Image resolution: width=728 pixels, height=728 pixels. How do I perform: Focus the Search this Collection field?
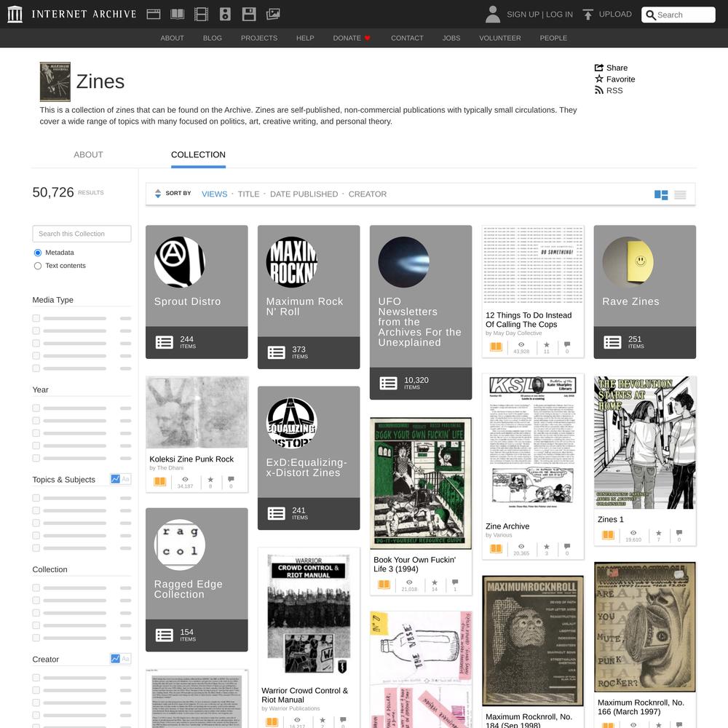[x=82, y=234]
